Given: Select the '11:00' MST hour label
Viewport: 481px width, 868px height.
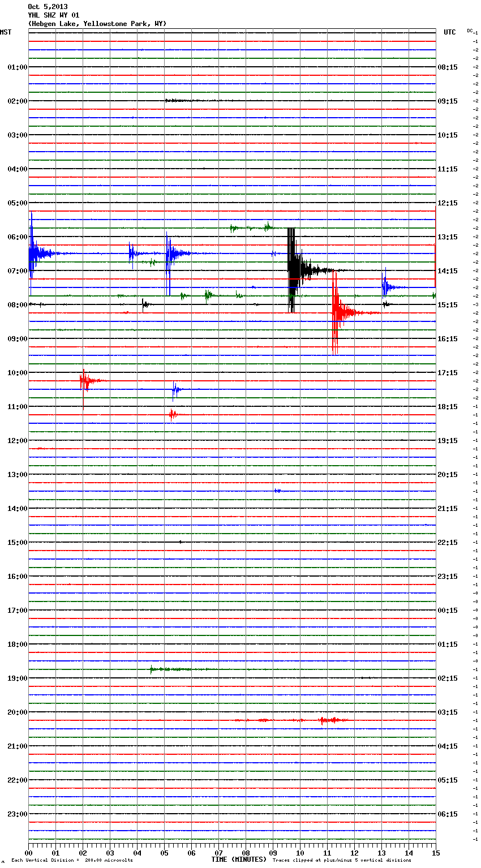Looking at the screenshot, I should [x=18, y=407].
